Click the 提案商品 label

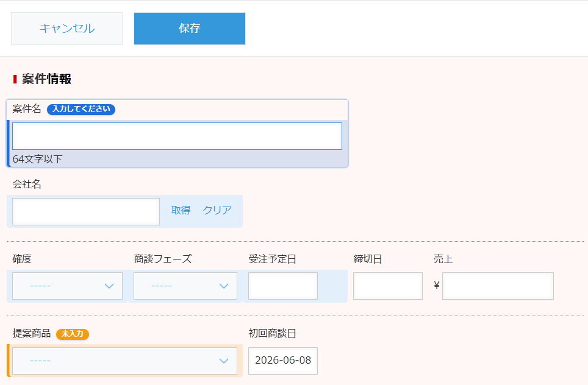coord(32,333)
